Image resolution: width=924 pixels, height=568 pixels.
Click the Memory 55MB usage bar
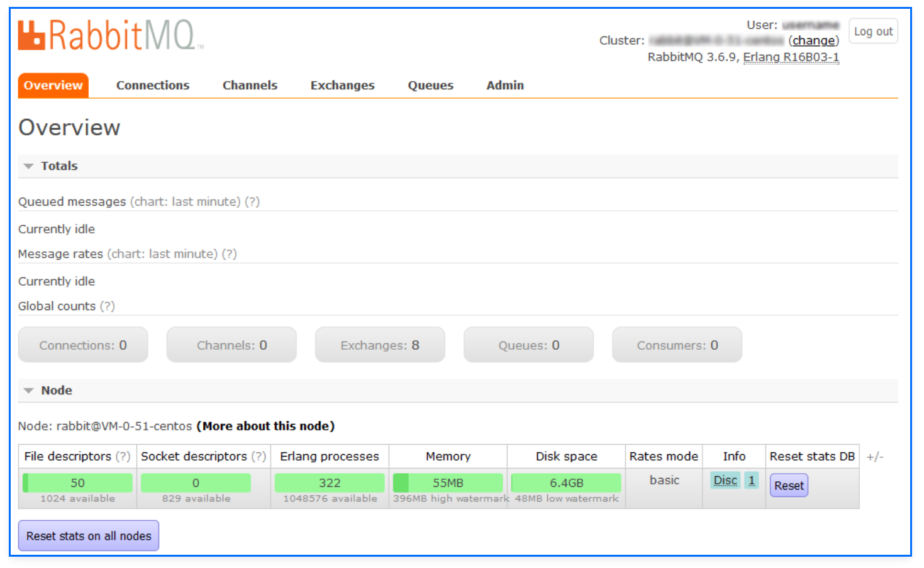click(448, 483)
